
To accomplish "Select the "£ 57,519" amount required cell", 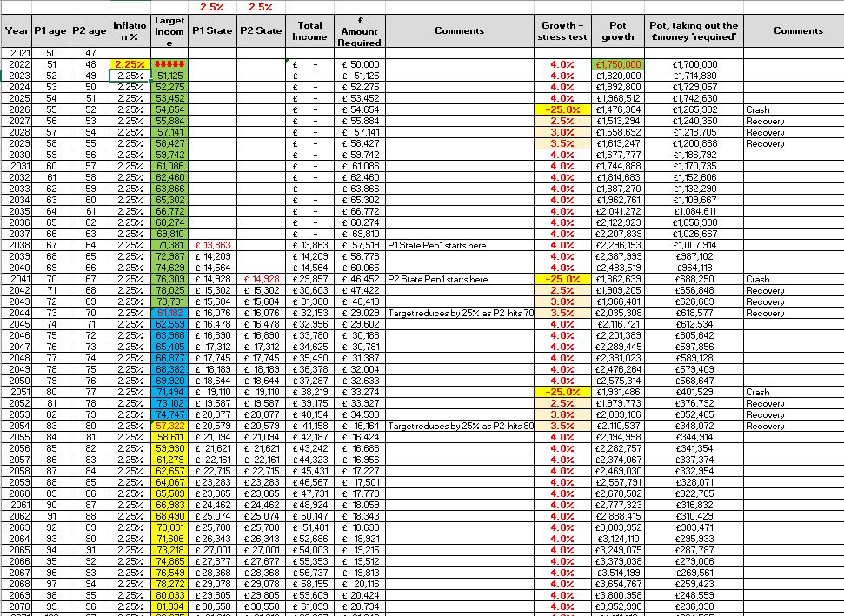I will point(360,245).
